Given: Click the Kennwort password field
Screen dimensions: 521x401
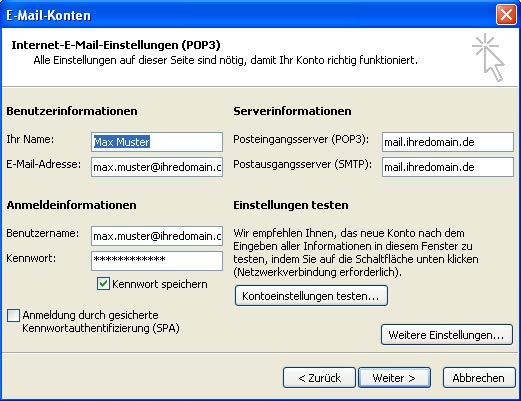Looking at the screenshot, I should pyautogui.click(x=157, y=261).
